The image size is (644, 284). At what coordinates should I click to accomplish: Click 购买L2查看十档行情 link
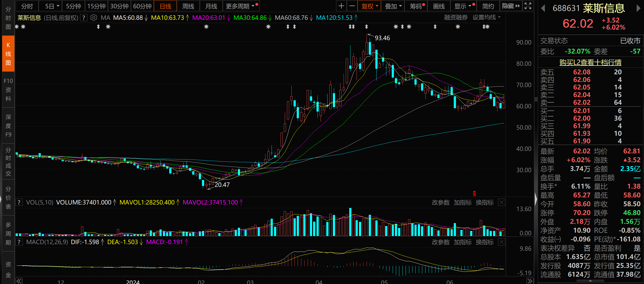(590, 62)
